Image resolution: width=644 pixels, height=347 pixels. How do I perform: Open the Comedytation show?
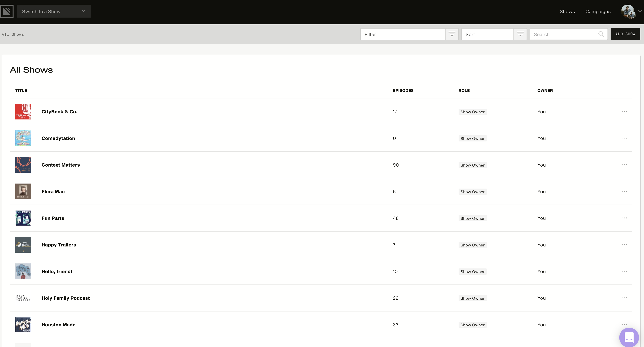58,138
